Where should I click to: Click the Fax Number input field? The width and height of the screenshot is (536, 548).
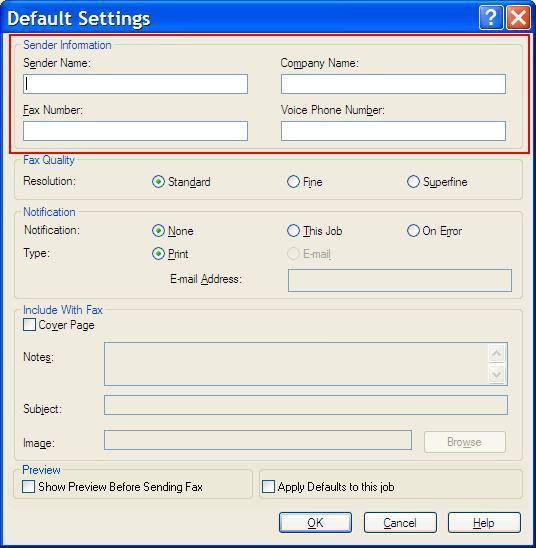coord(136,131)
